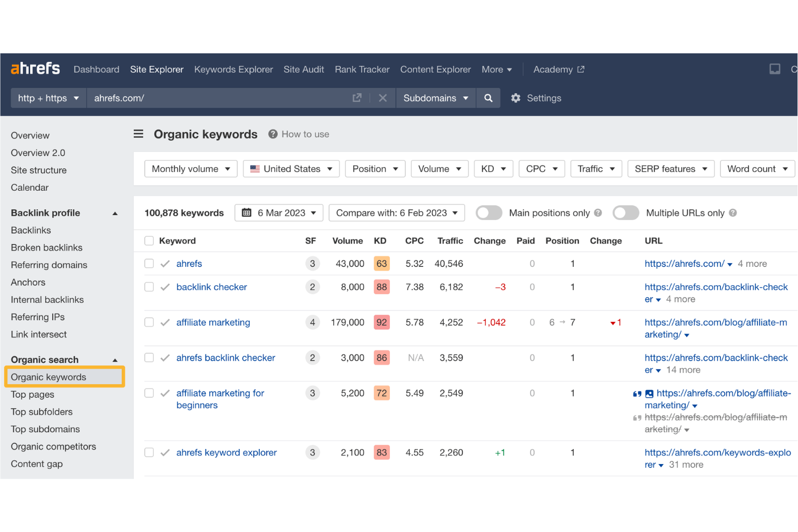This screenshot has width=798, height=532.
Task: Click the ahrefs keyword link
Action: (x=189, y=264)
